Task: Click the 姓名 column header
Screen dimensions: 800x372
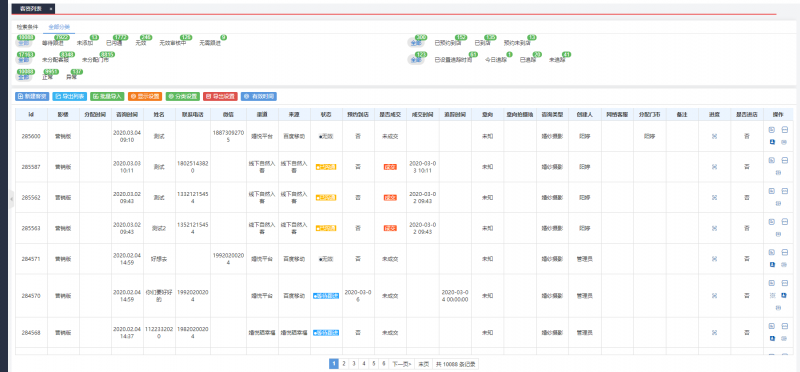Action: pyautogui.click(x=159, y=114)
